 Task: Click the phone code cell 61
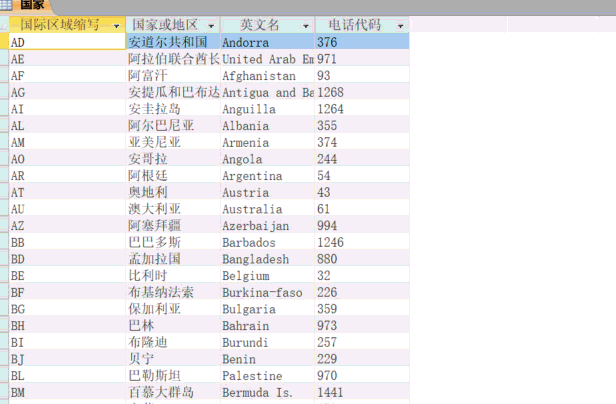(x=362, y=209)
